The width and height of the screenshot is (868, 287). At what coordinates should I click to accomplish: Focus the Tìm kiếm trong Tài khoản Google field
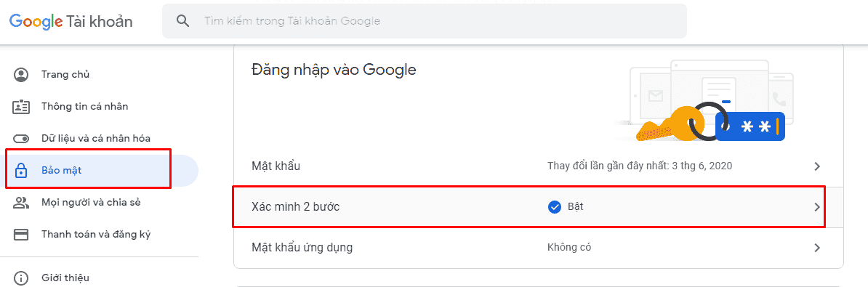(x=424, y=21)
